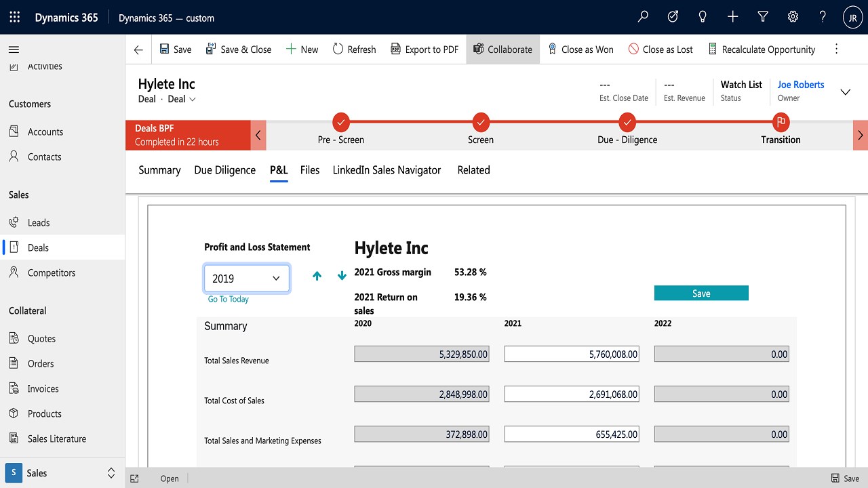868x488 pixels.
Task: Click Recalculate Opportunity
Action: 761,49
